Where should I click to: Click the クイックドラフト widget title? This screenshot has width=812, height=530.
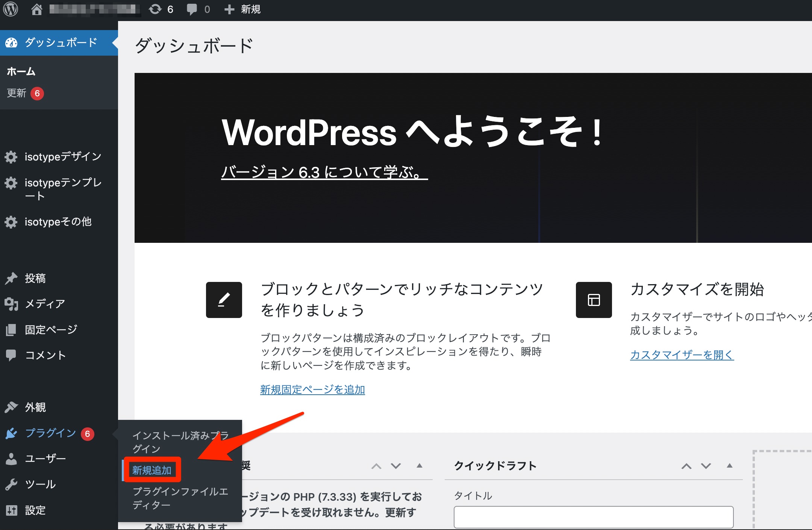pos(495,466)
